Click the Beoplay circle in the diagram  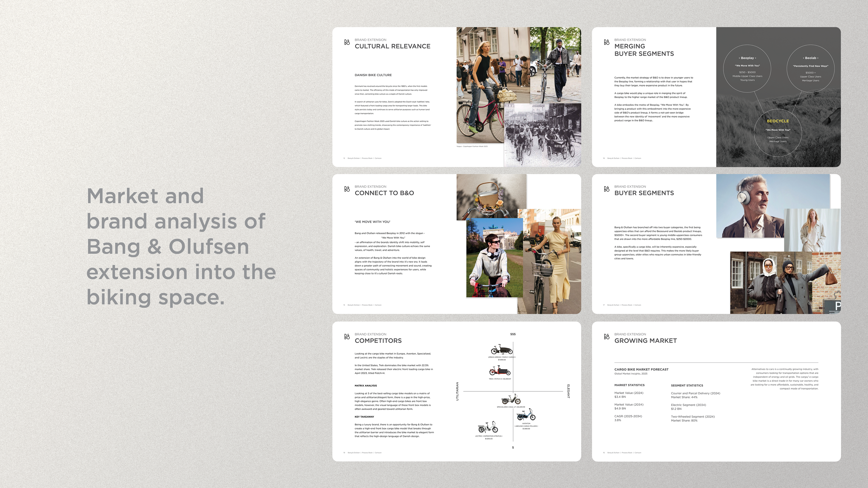(747, 69)
